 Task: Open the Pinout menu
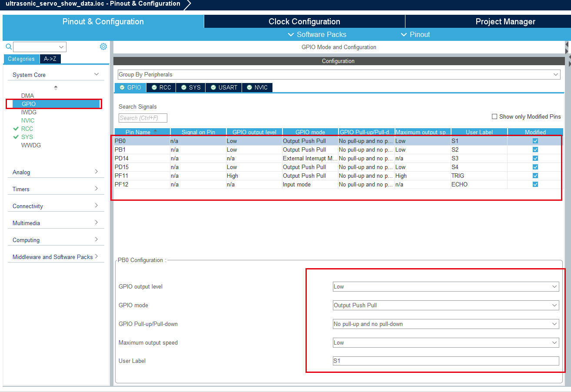[415, 34]
